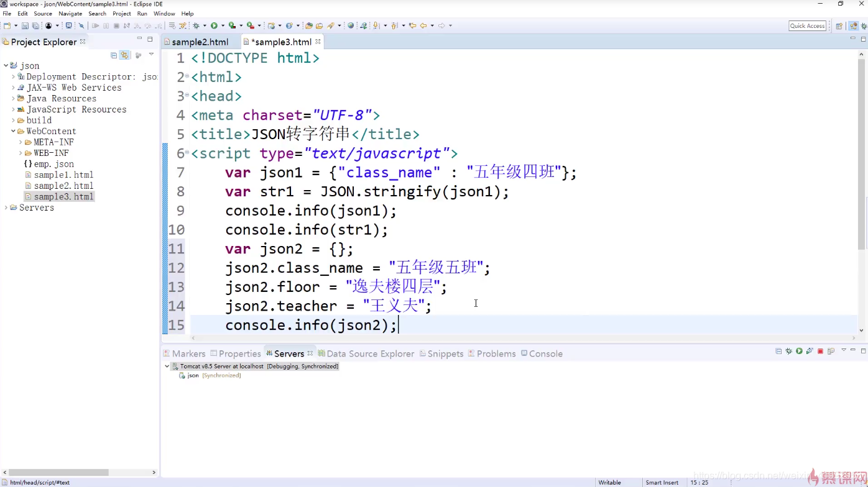The width and height of the screenshot is (868, 487).
Task: Minimize the Servers view panel
Action: (853, 350)
